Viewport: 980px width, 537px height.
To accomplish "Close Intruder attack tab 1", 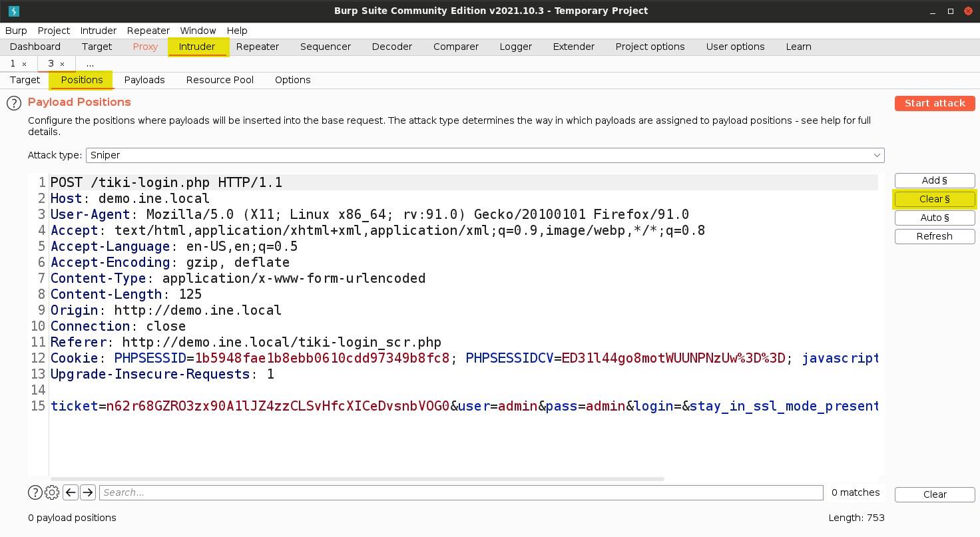I will [x=25, y=64].
